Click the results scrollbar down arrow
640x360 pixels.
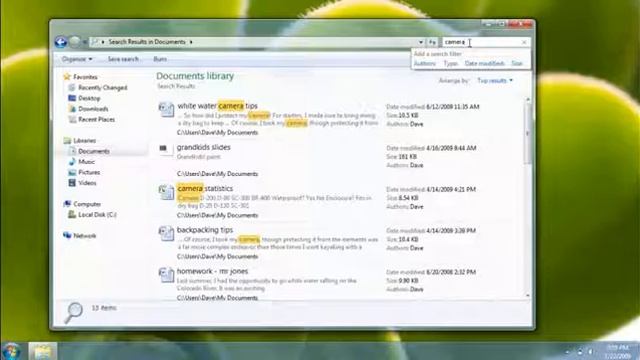[528, 295]
